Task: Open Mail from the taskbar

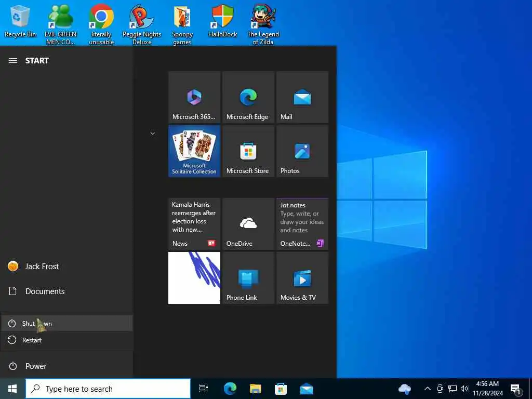Action: [x=307, y=389]
